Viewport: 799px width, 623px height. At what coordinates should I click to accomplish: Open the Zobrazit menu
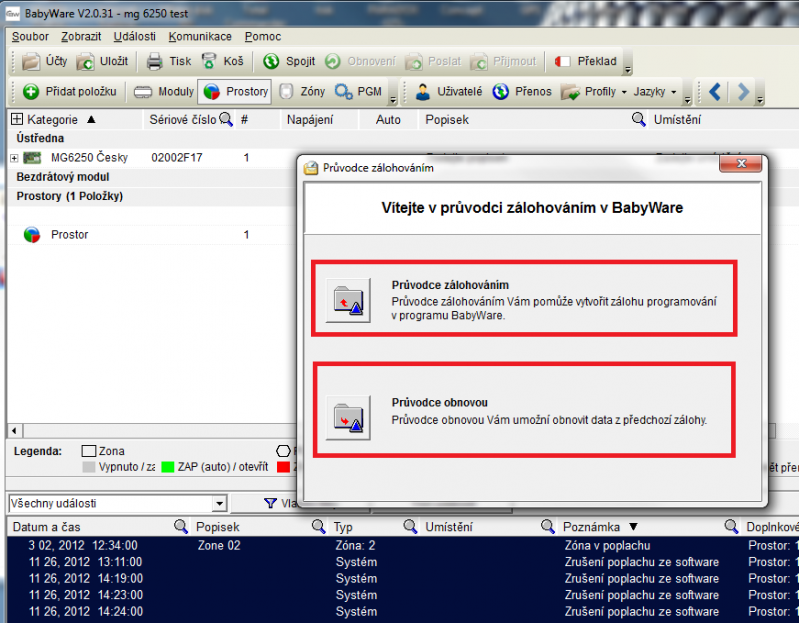pos(81,36)
